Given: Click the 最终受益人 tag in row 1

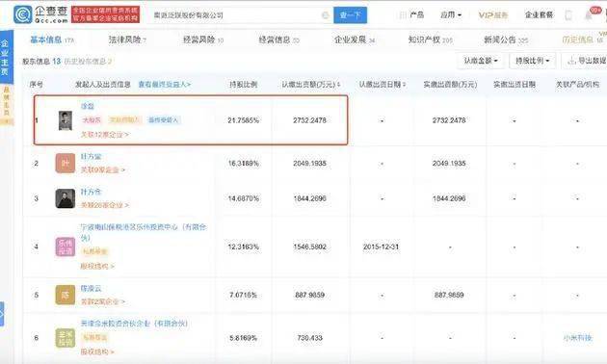Looking at the screenshot, I should [163, 120].
